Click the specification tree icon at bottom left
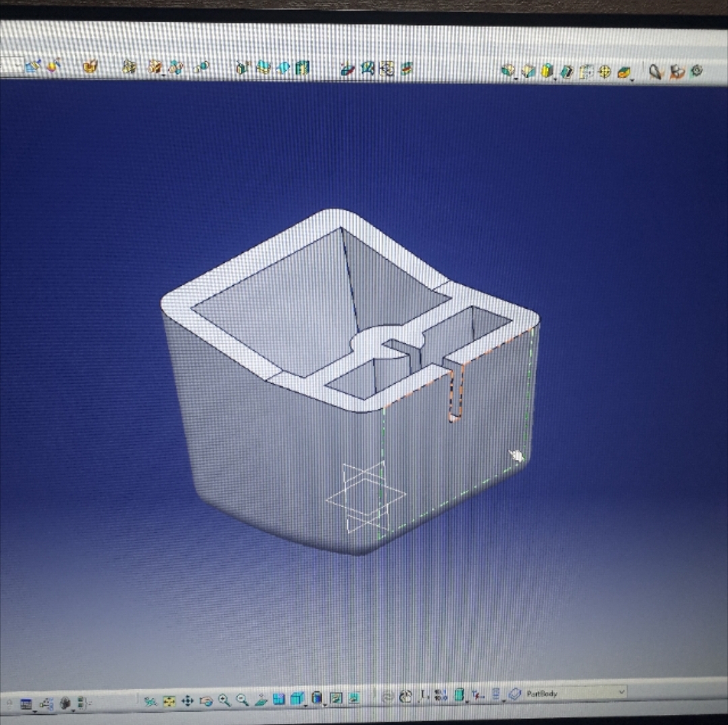 47,703
